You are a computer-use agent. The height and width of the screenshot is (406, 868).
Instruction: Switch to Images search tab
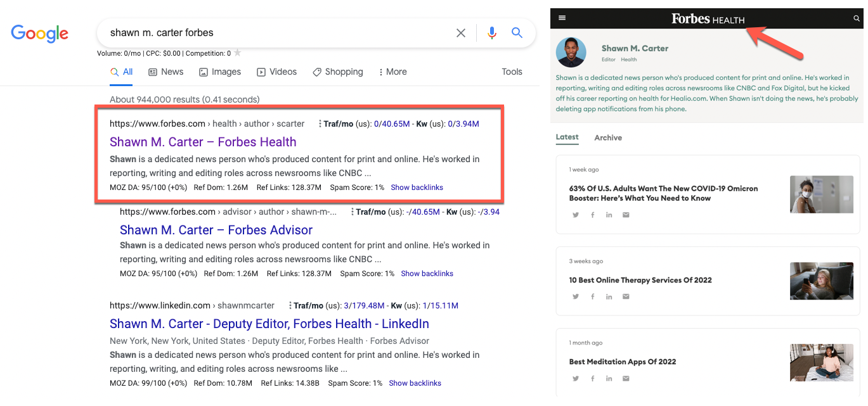220,72
